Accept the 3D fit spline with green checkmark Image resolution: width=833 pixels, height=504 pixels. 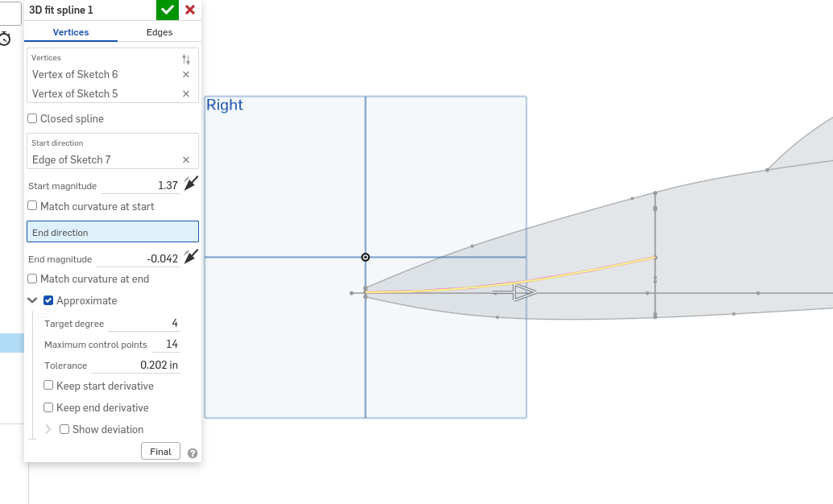pyautogui.click(x=168, y=10)
